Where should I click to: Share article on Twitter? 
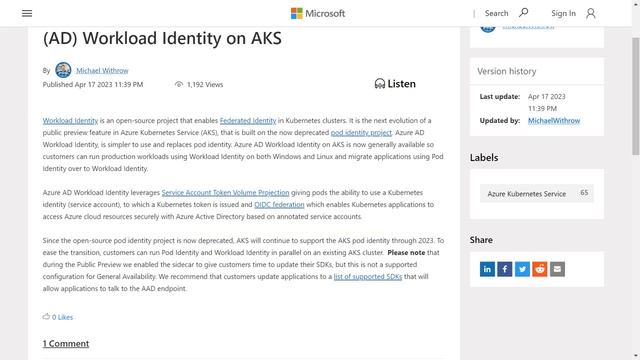point(522,269)
